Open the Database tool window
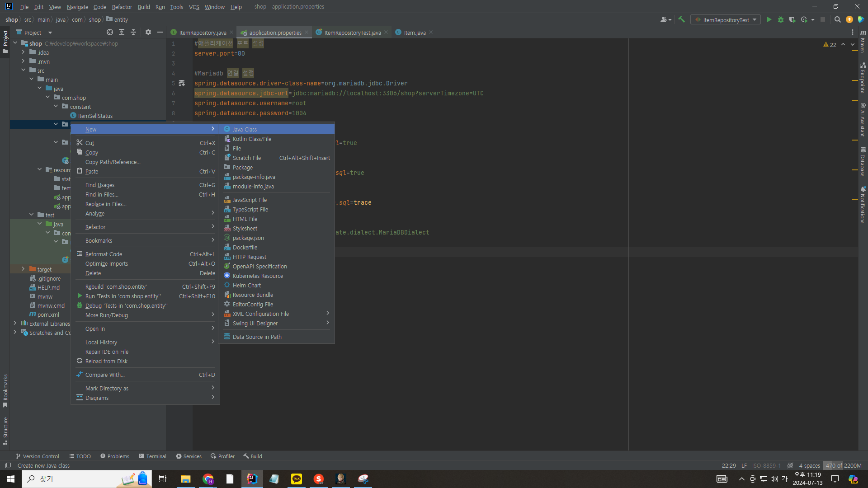This screenshot has height=488, width=868. 863,161
